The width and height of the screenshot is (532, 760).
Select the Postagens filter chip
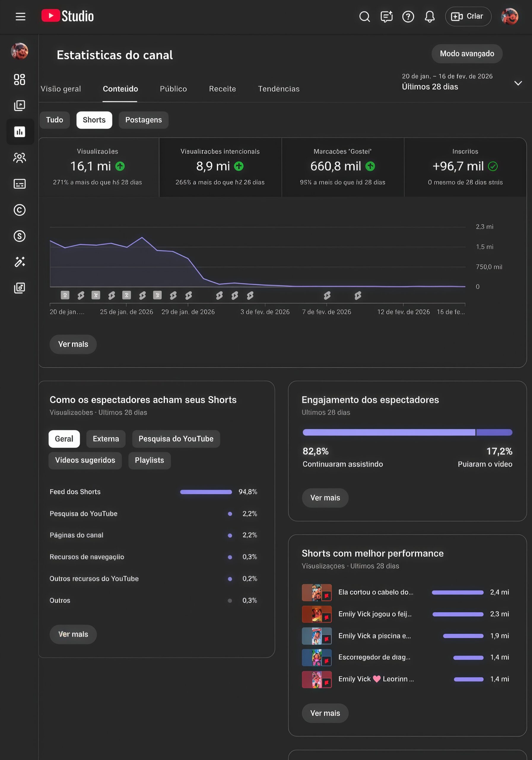click(x=143, y=120)
